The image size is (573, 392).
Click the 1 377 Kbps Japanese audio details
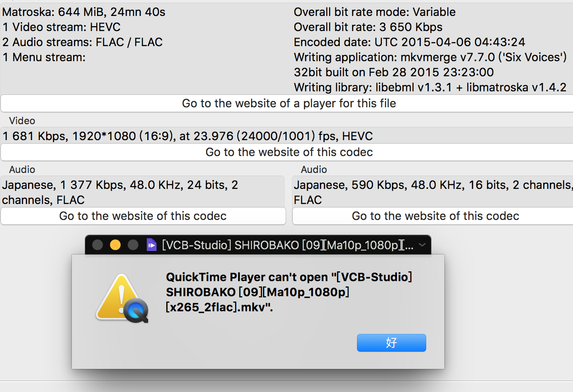[x=120, y=192]
